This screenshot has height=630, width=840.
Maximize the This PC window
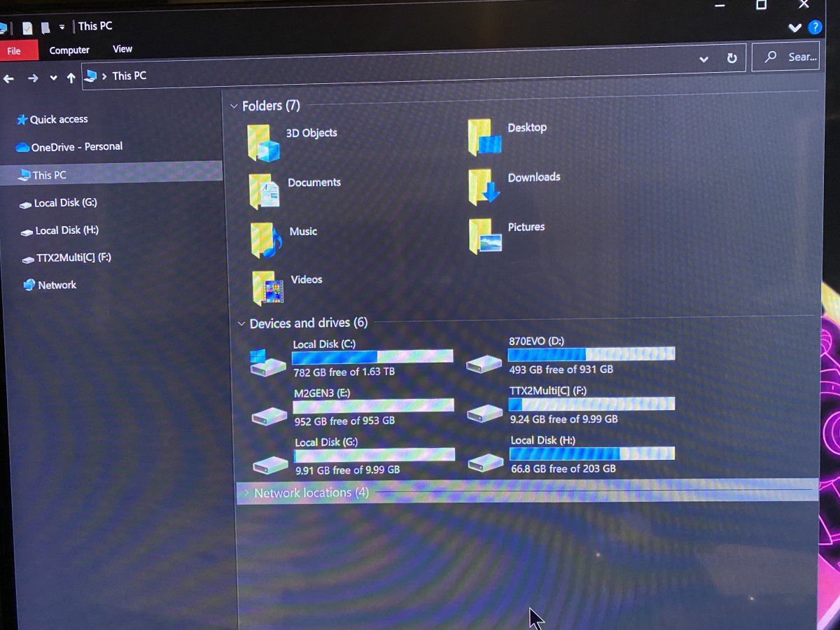tap(761, 4)
